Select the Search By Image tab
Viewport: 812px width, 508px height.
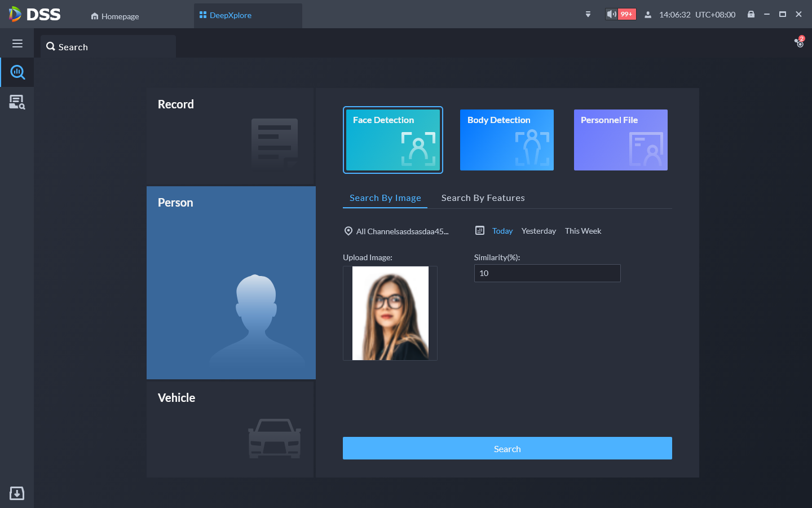[385, 198]
